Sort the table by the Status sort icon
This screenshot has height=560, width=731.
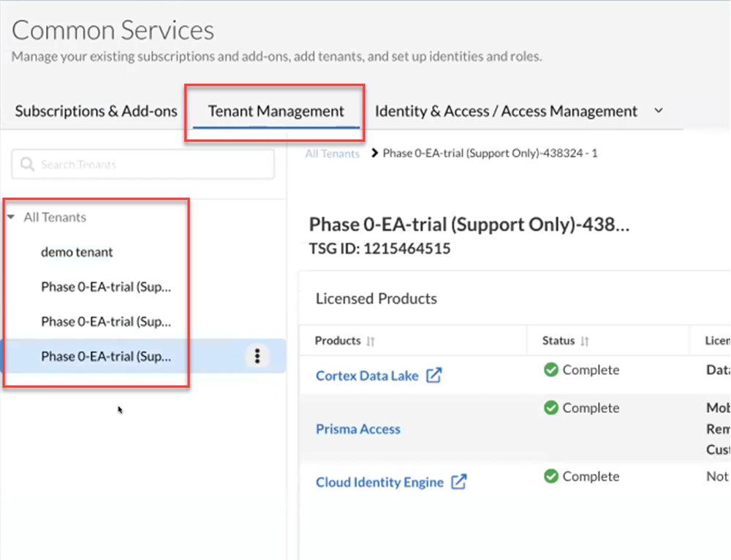pyautogui.click(x=585, y=341)
